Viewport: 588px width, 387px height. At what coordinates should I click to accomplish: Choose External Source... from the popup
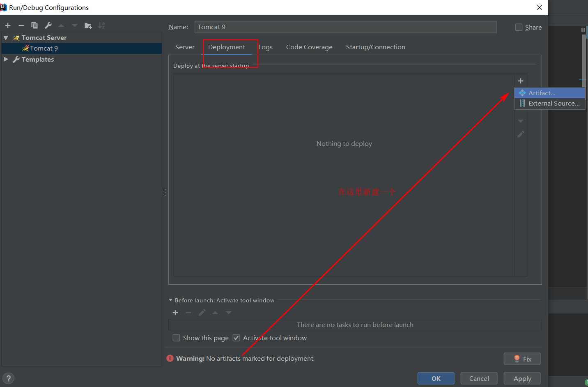(549, 104)
